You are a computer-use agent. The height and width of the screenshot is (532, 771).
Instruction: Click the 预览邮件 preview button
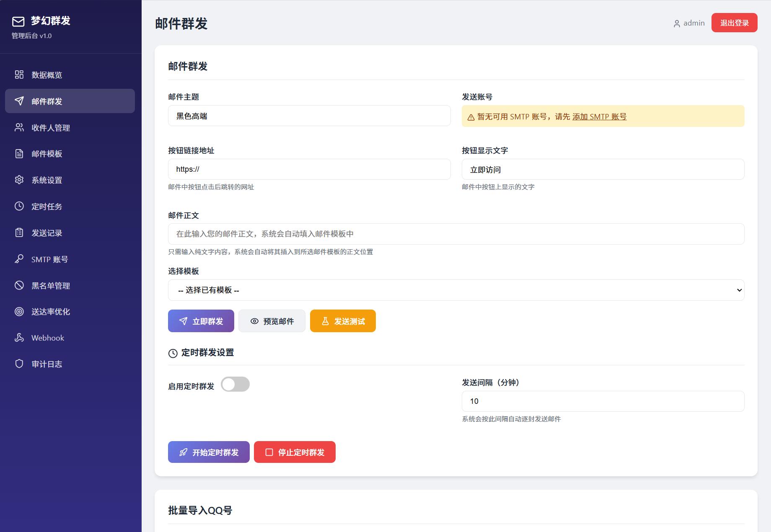point(272,321)
